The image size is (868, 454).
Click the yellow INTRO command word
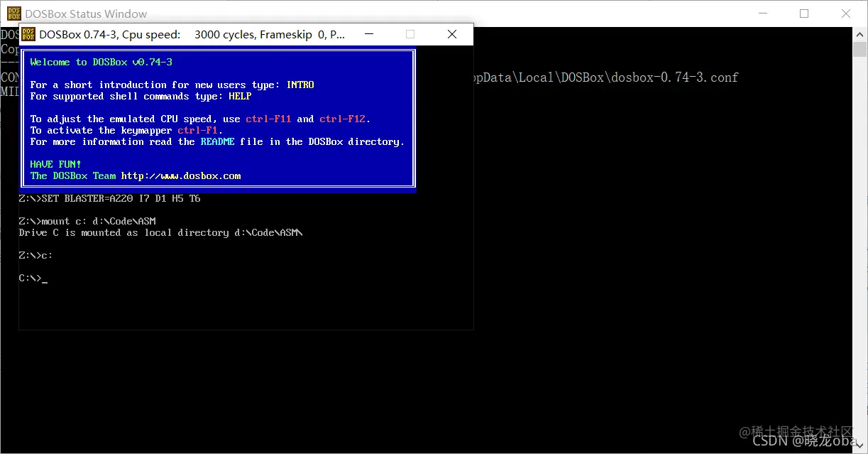click(300, 85)
